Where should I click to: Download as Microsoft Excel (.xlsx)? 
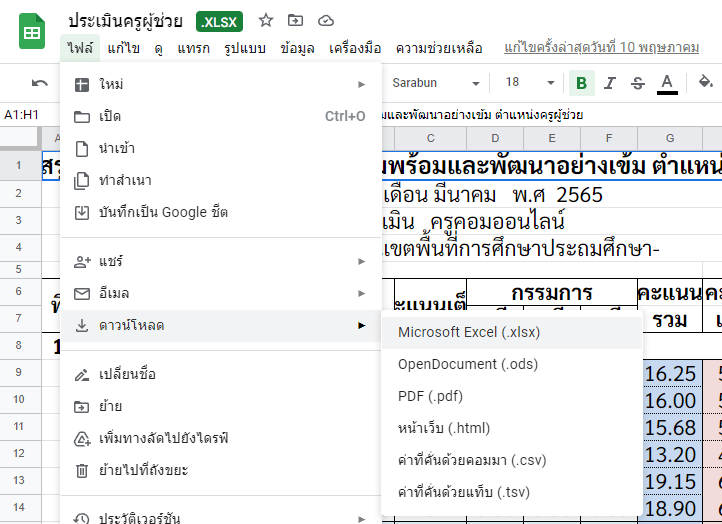(512, 332)
